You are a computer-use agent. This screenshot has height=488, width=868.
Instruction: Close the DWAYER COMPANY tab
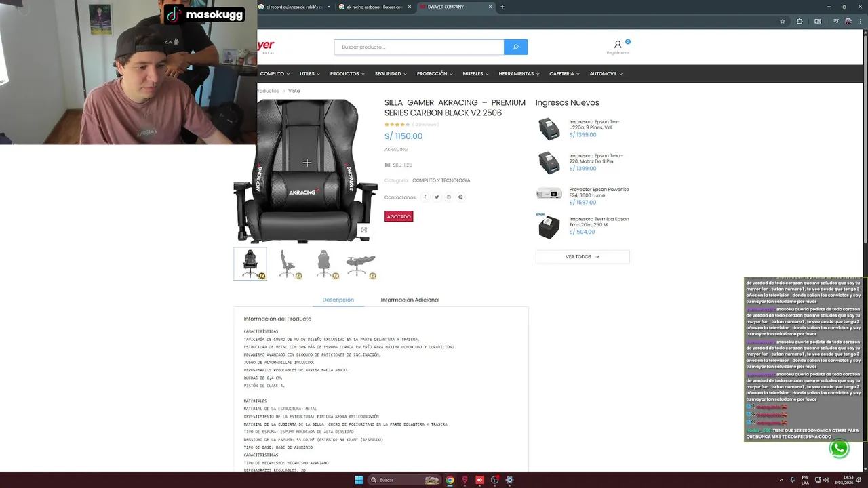(489, 7)
